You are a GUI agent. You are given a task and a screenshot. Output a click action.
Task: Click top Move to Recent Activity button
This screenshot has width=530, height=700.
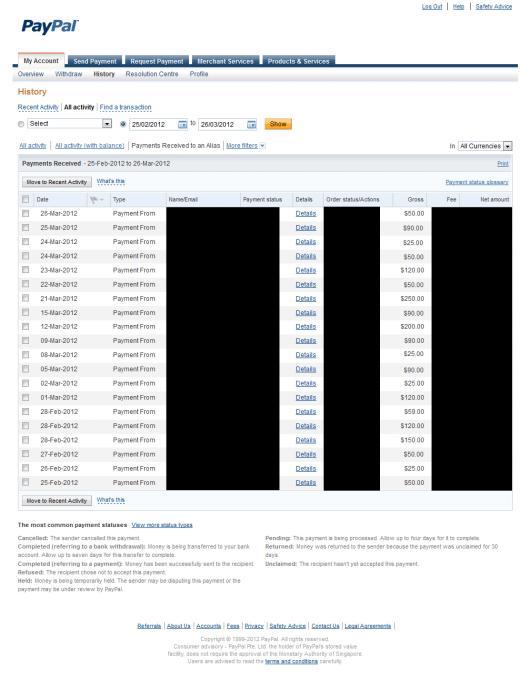click(57, 182)
